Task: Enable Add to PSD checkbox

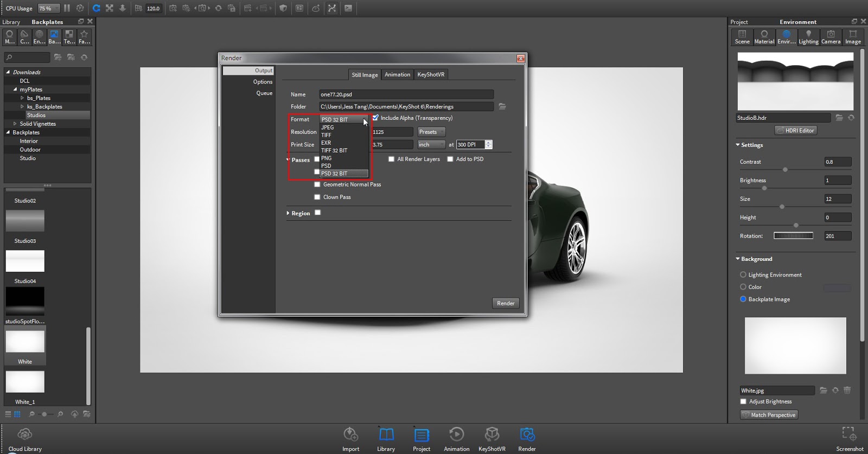Action: click(x=450, y=159)
